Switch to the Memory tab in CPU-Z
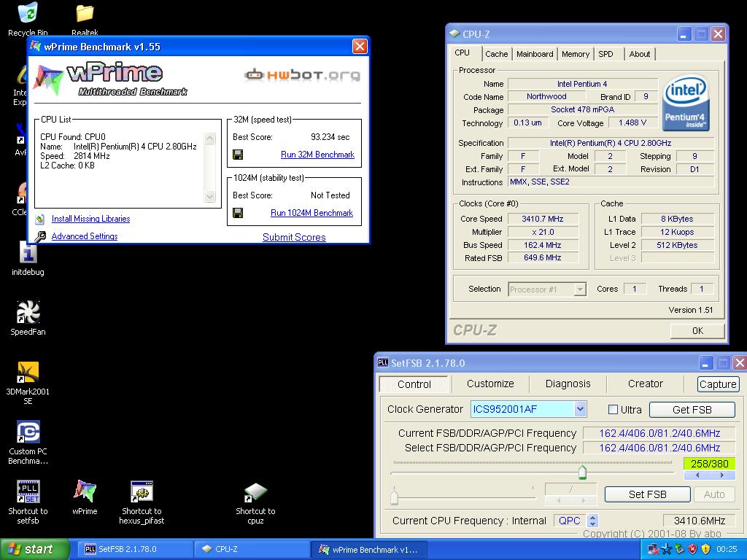Image resolution: width=747 pixels, height=560 pixels. click(x=576, y=54)
